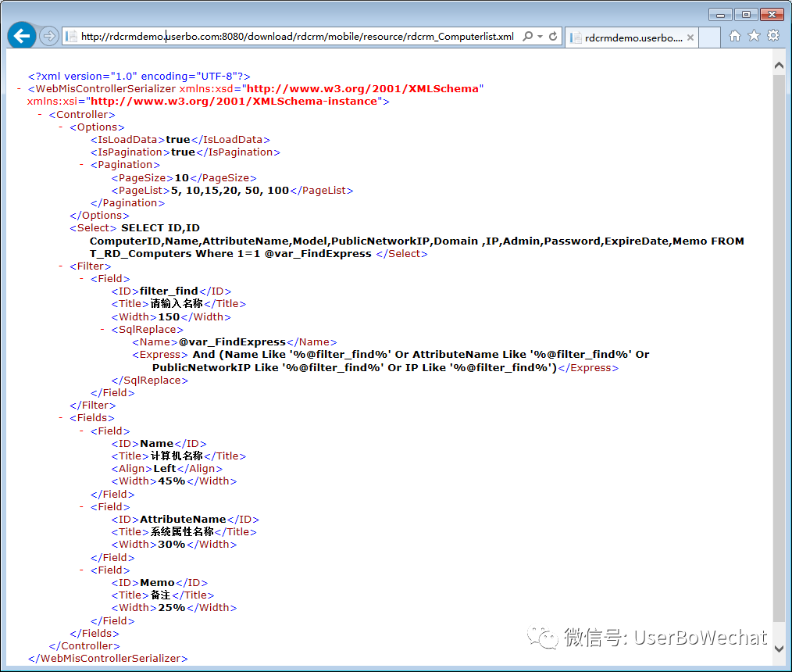Open Favorites star icon
This screenshot has width=792, height=672.
(x=754, y=35)
